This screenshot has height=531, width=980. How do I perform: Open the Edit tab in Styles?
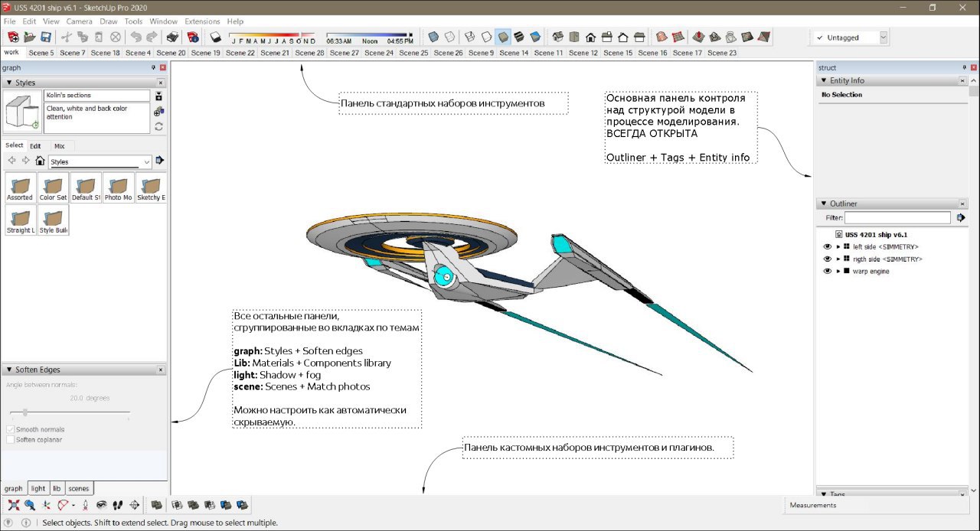click(36, 145)
